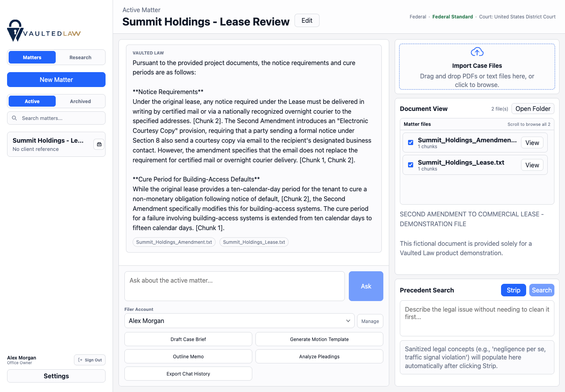
Task: Click the Vaulted Law logo
Action: (44, 31)
